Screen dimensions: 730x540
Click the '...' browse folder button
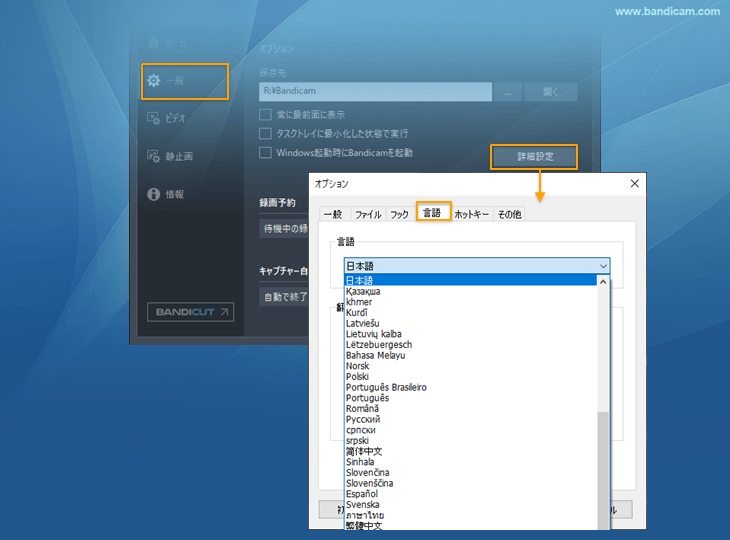pyautogui.click(x=508, y=92)
